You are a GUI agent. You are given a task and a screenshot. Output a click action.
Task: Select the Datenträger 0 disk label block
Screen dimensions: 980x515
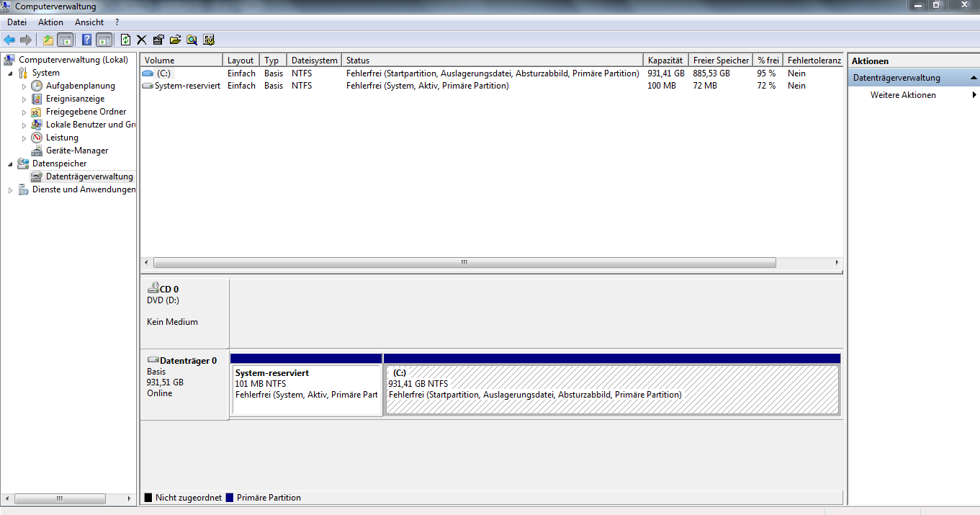(x=184, y=385)
